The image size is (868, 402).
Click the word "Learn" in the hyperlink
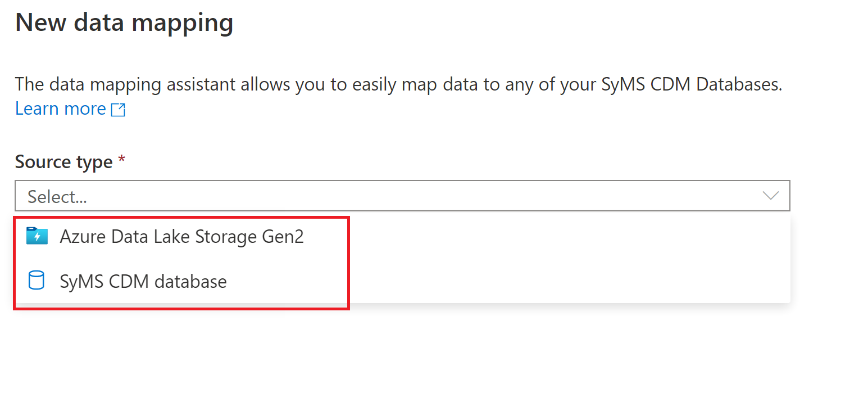(x=37, y=109)
